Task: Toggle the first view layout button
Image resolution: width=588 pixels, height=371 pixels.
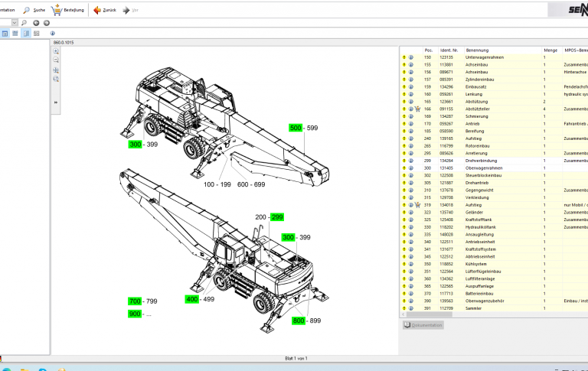Action: (x=5, y=34)
